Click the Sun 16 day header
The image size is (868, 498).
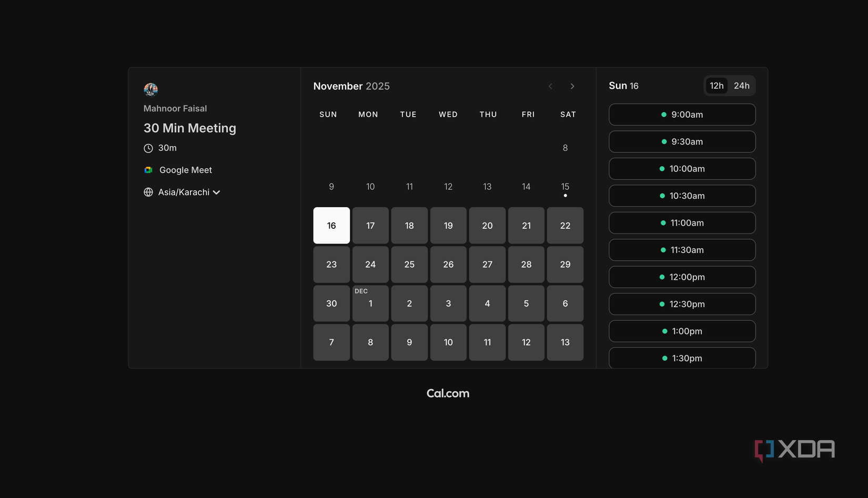click(x=623, y=85)
